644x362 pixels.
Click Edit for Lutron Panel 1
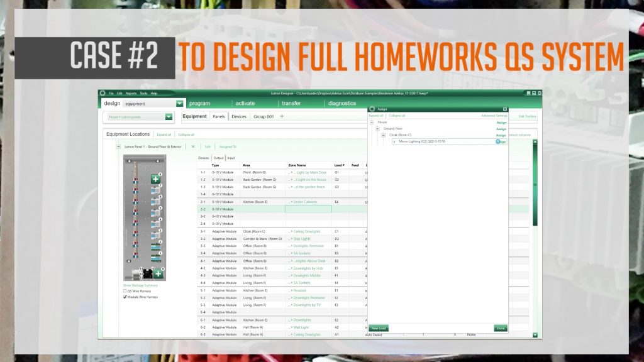coord(208,146)
